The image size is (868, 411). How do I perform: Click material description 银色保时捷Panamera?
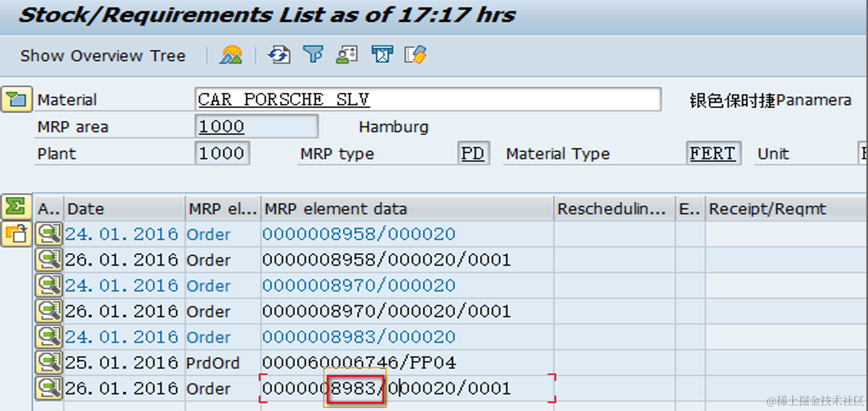point(770,101)
